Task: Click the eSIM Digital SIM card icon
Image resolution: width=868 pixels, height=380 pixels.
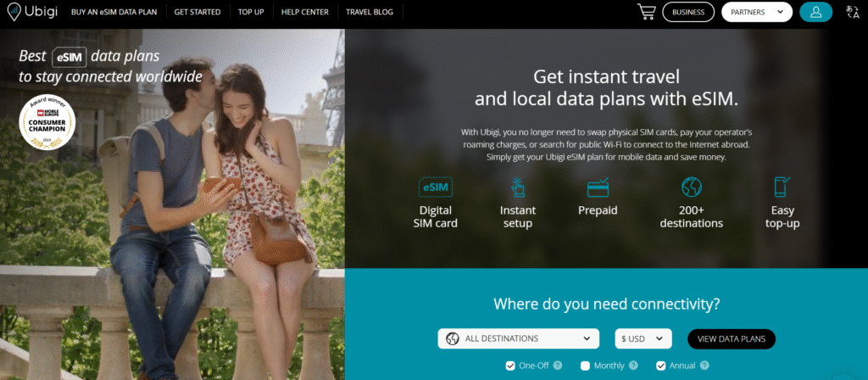Action: [436, 187]
